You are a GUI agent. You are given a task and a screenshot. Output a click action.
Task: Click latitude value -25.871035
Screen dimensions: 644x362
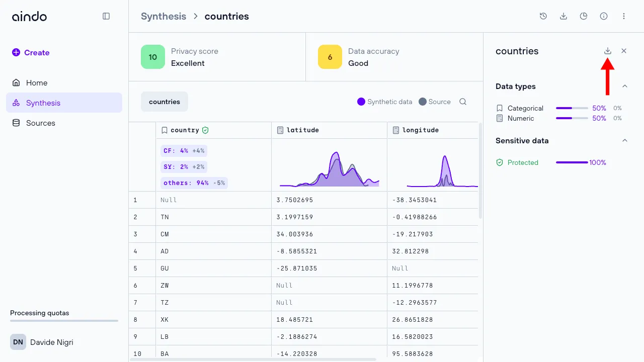[297, 268]
